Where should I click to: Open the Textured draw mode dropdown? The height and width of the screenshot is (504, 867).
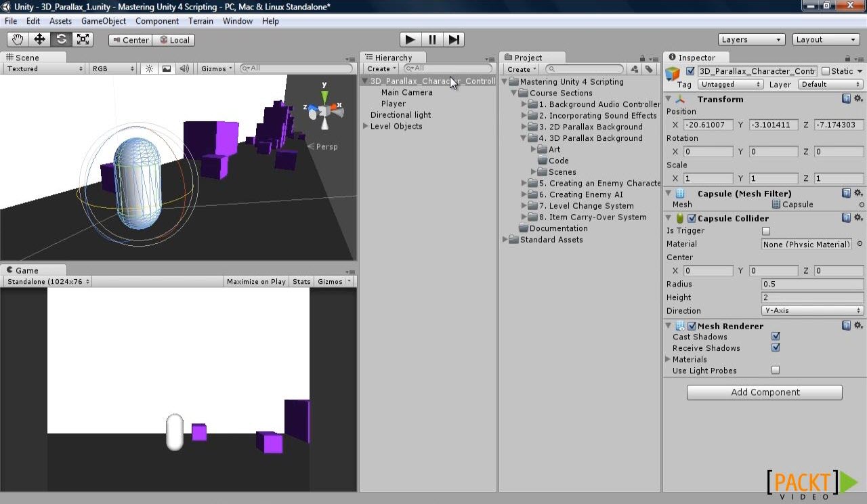coord(44,68)
